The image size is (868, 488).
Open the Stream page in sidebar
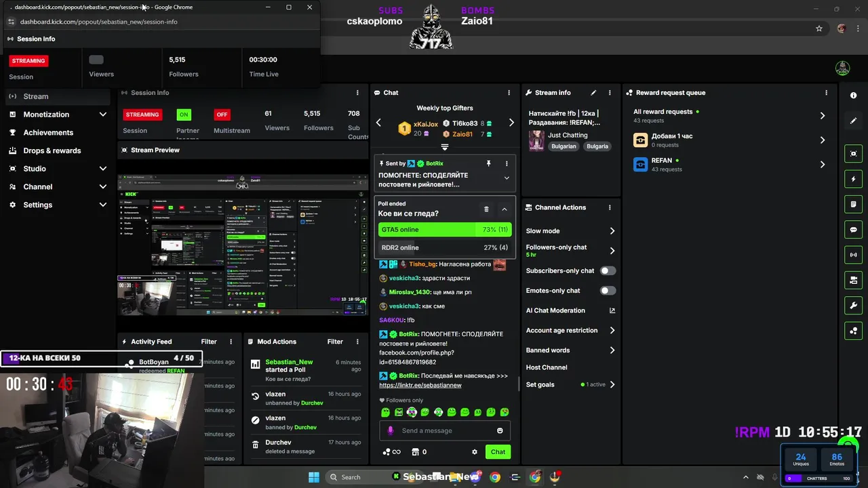point(58,96)
